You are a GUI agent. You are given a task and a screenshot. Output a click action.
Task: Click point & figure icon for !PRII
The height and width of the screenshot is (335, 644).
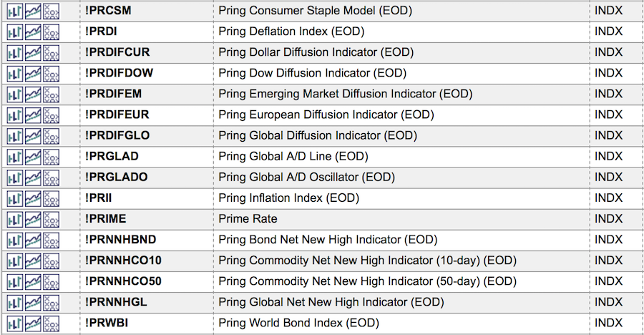click(51, 198)
